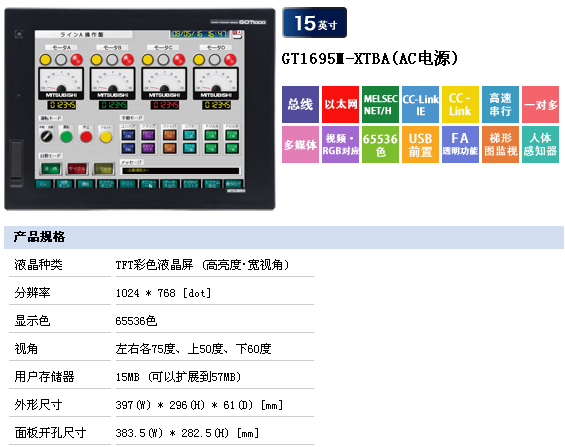Image resolution: width=565 pixels, height=447 pixels.
Task: Click the 总线 purple feature badge
Action: [300, 104]
